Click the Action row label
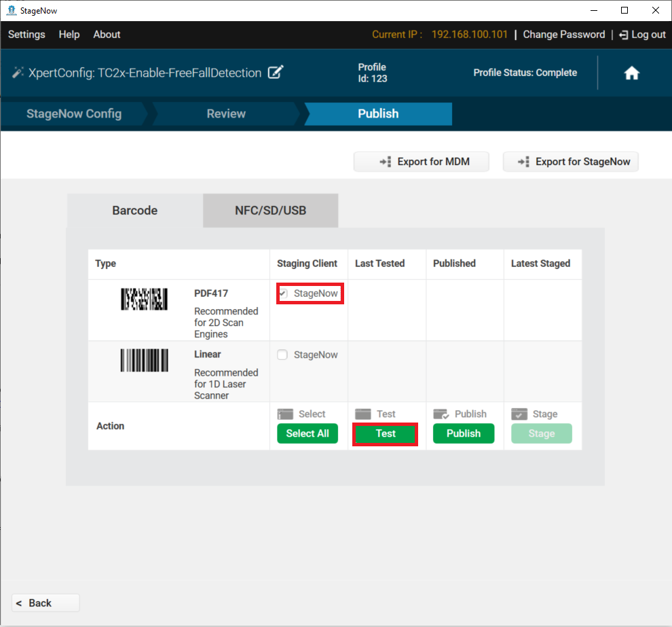The image size is (672, 627). pyautogui.click(x=110, y=426)
